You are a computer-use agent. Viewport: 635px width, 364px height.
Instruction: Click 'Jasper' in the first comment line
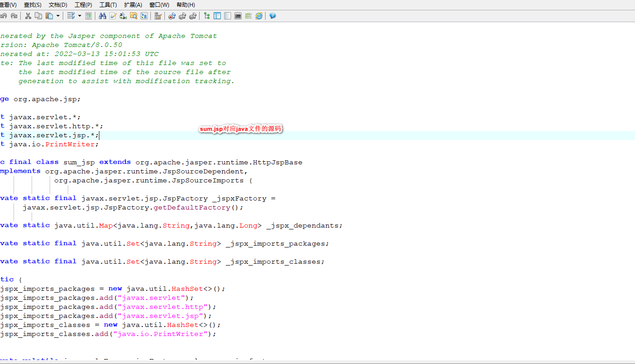click(81, 36)
